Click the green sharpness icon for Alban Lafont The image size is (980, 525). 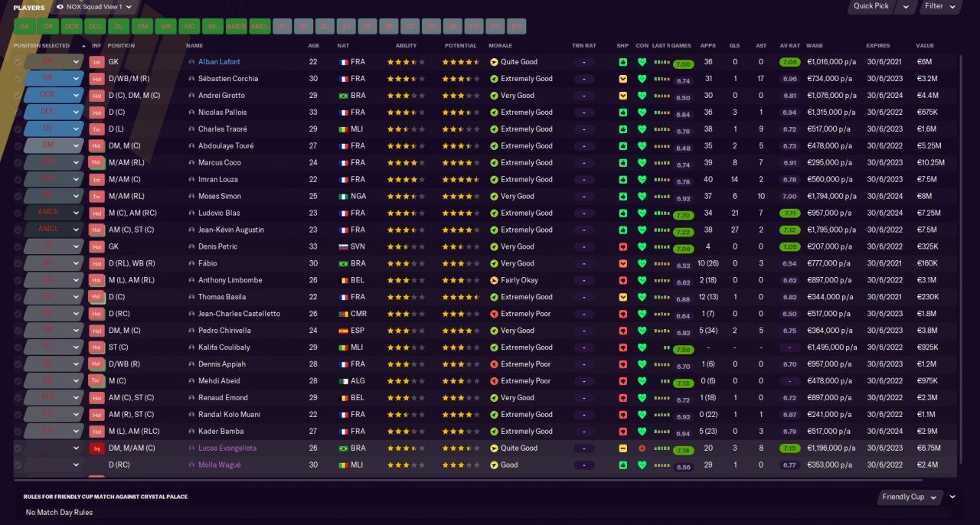point(623,62)
